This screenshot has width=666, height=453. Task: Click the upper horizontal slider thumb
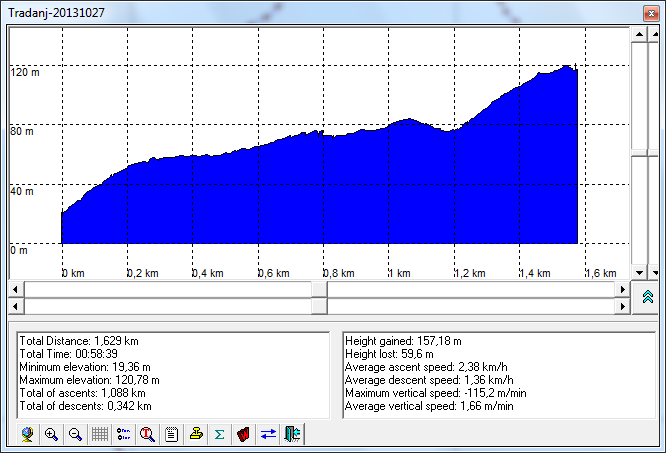[319, 289]
